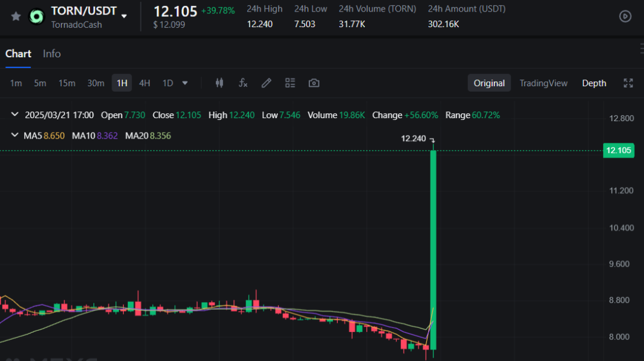Image resolution: width=644 pixels, height=361 pixels.
Task: Select the Original chart mode
Action: coord(489,83)
